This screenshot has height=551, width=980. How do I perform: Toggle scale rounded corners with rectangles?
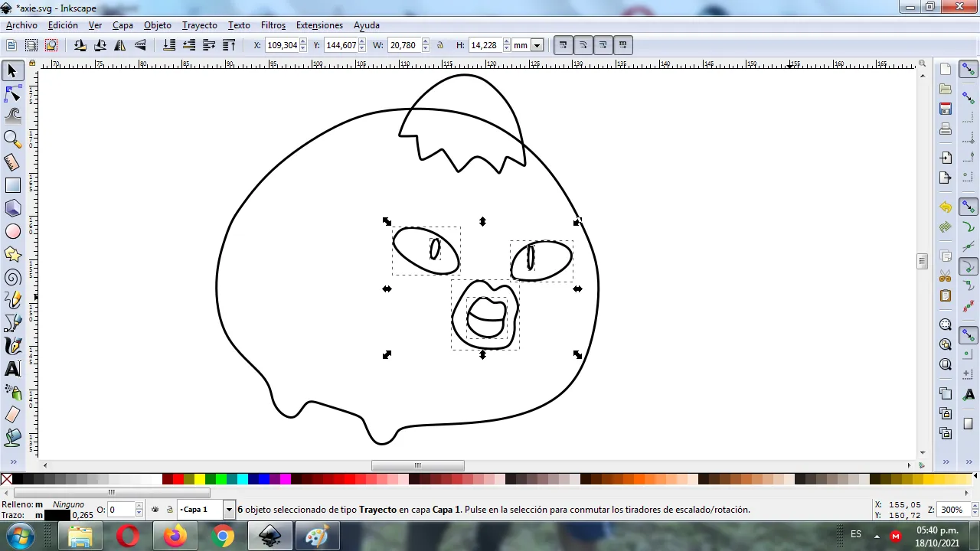pos(583,45)
